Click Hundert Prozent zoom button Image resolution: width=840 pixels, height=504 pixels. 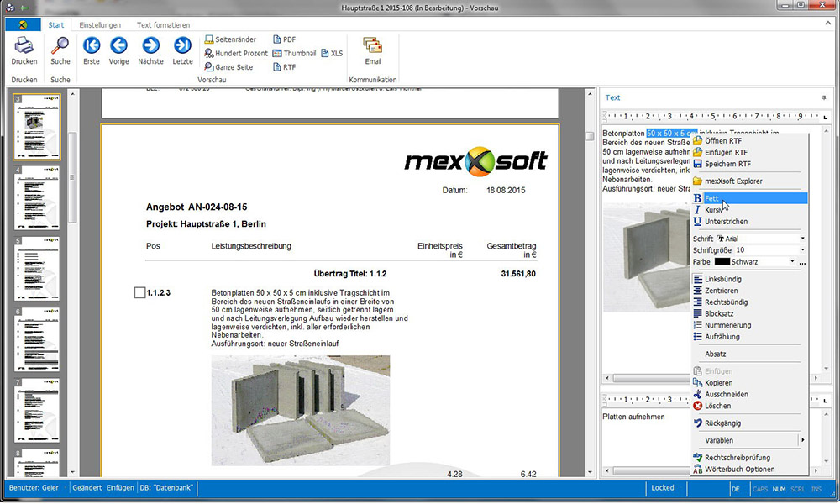(235, 53)
